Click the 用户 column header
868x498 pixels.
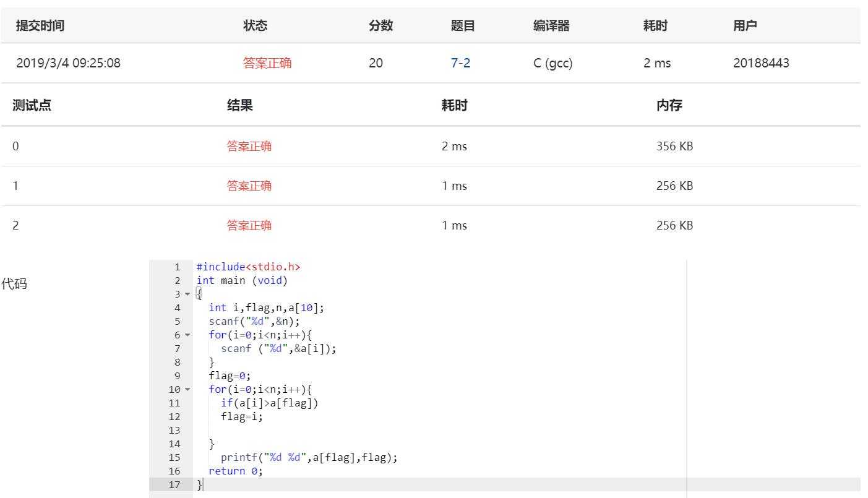(x=745, y=25)
